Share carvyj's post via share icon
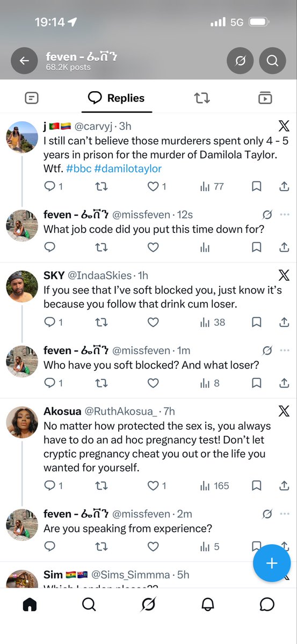The height and width of the screenshot is (644, 297). coord(285,186)
